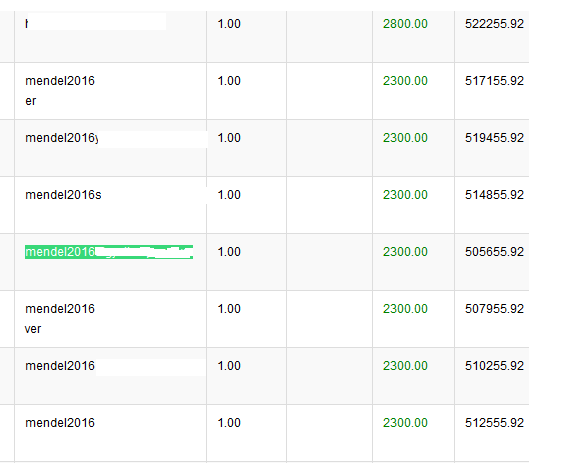Select the mendel2016y row name
The height and width of the screenshot is (463, 561).
62,138
